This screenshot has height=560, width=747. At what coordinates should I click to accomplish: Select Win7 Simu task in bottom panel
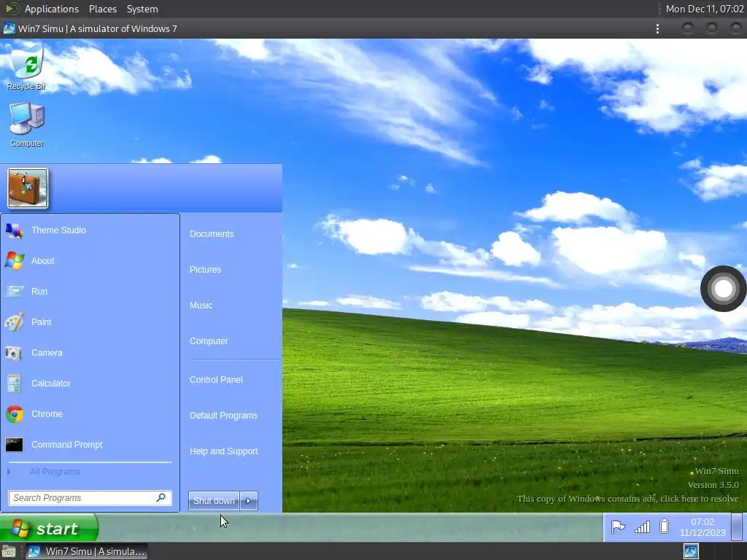click(x=86, y=551)
